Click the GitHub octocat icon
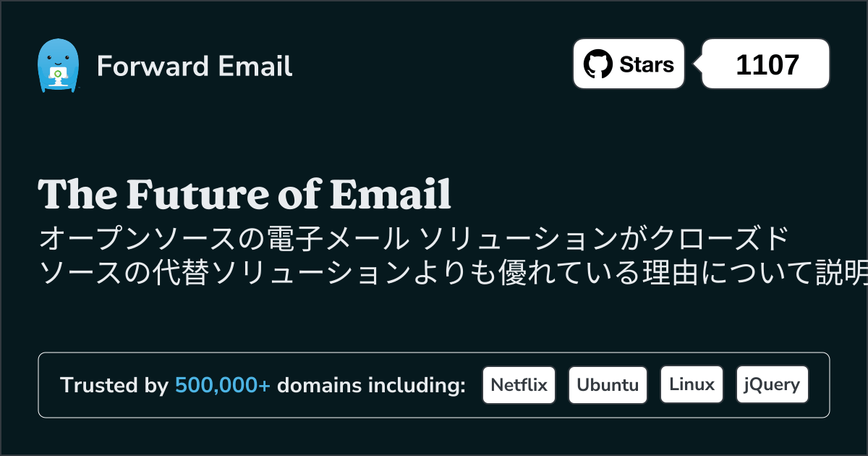 tap(597, 64)
